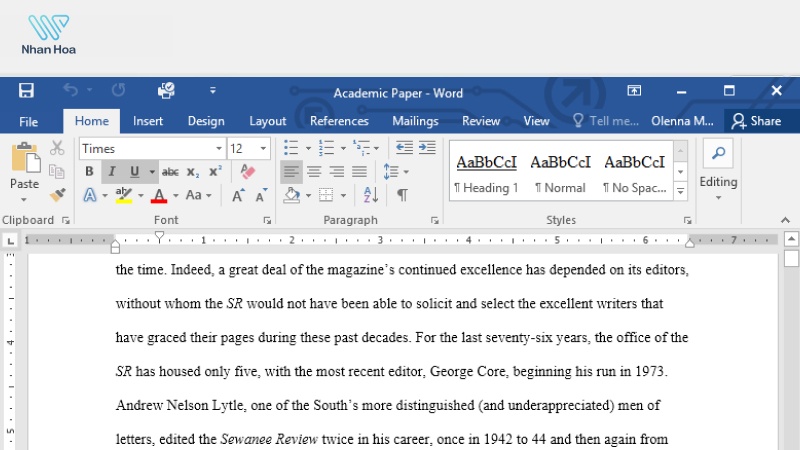Open the Design tab

206,121
